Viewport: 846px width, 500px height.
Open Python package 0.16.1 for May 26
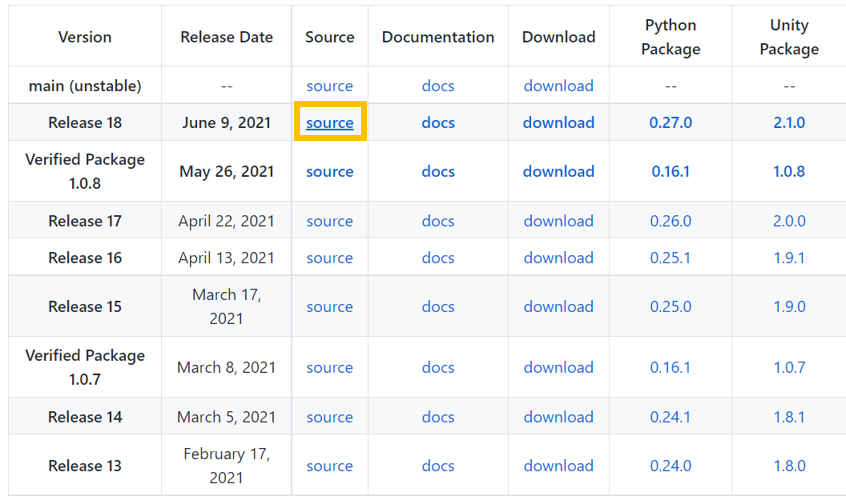coord(670,172)
